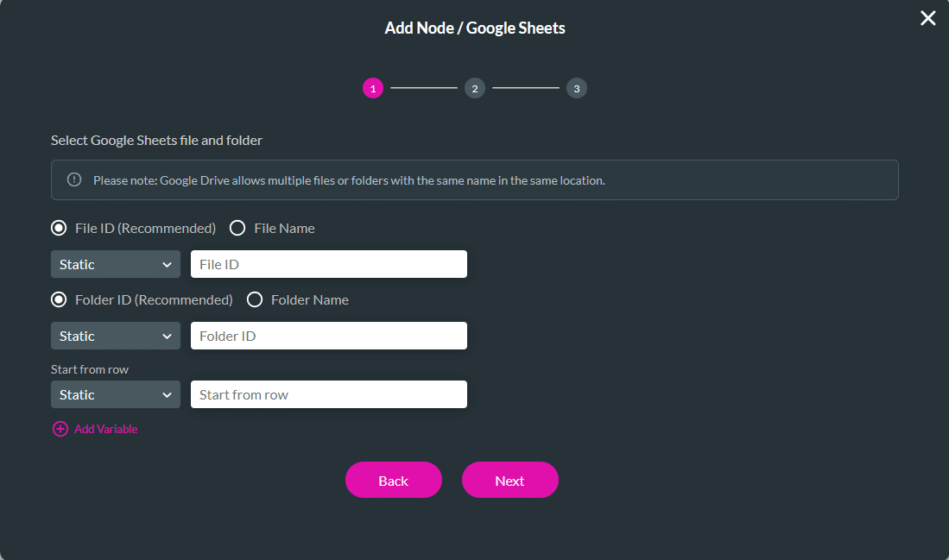Viewport: 949px width, 560px height.
Task: Click the Next button
Action: click(x=509, y=480)
